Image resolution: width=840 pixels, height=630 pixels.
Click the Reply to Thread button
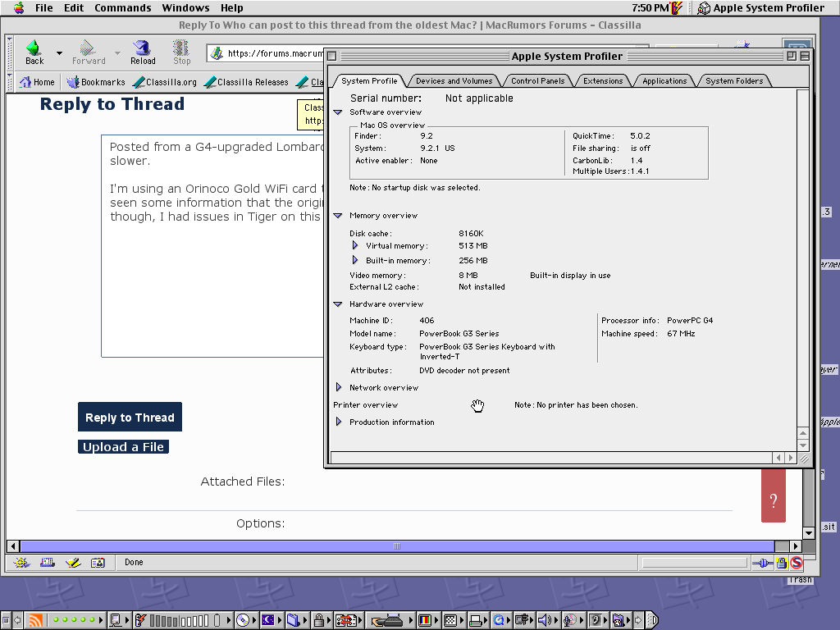130,417
